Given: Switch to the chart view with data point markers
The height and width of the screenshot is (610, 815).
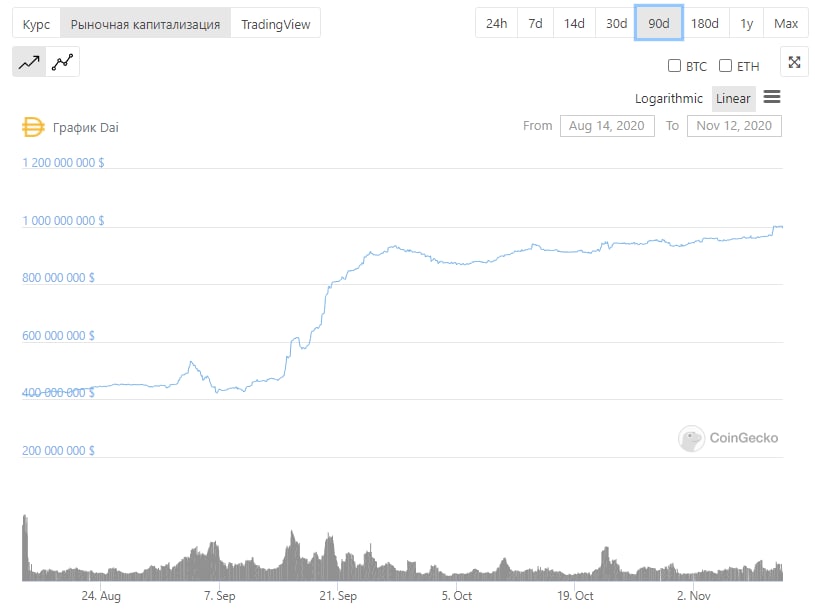Looking at the screenshot, I should (62, 62).
